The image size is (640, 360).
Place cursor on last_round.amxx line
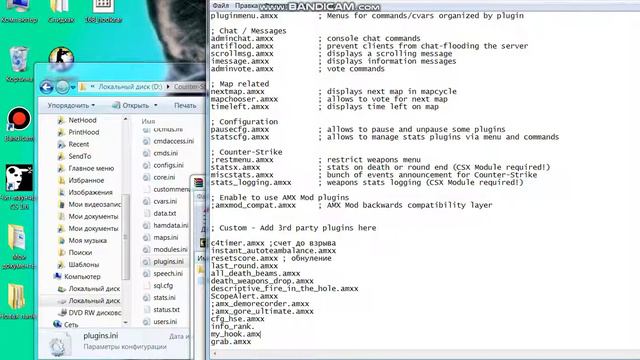pyautogui.click(x=244, y=266)
